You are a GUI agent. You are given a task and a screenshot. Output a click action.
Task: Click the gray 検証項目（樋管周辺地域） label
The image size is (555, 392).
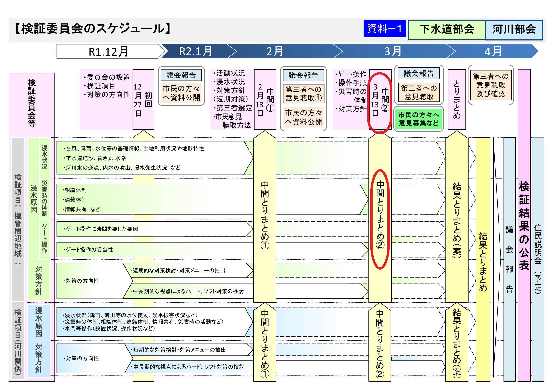click(x=18, y=219)
